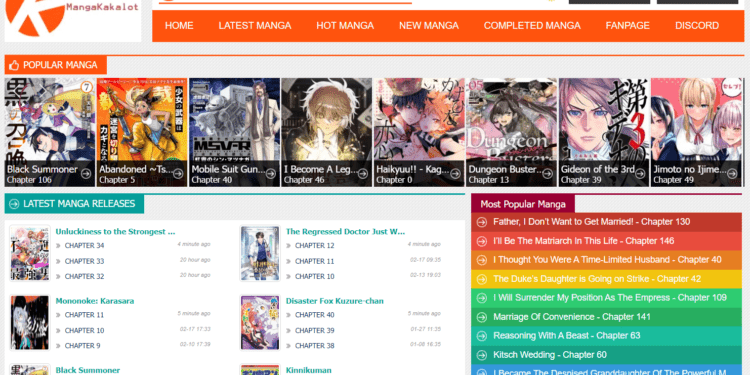Open I'll Be The Matriarch Chapter 146
This screenshot has width=750, height=375.
pos(584,241)
